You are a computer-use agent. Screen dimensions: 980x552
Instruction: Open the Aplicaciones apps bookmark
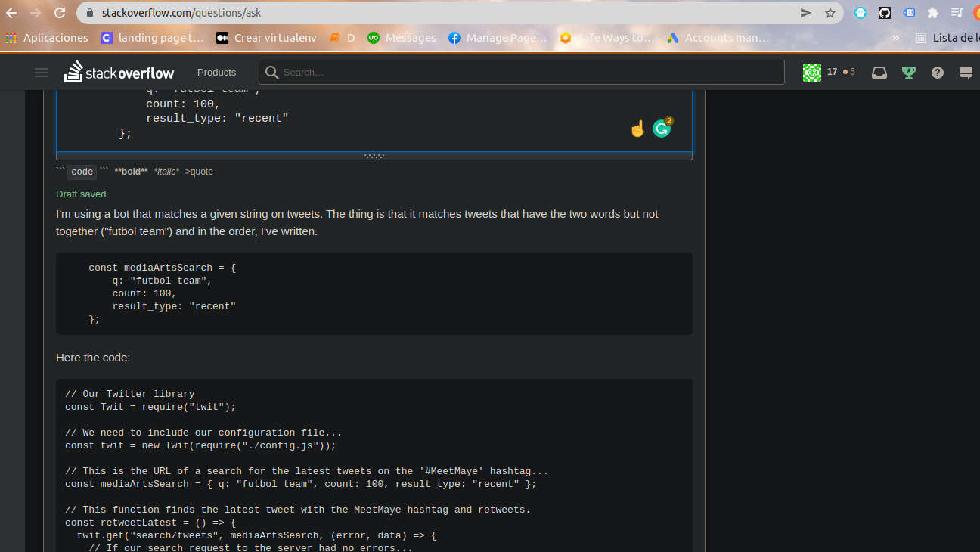point(47,37)
